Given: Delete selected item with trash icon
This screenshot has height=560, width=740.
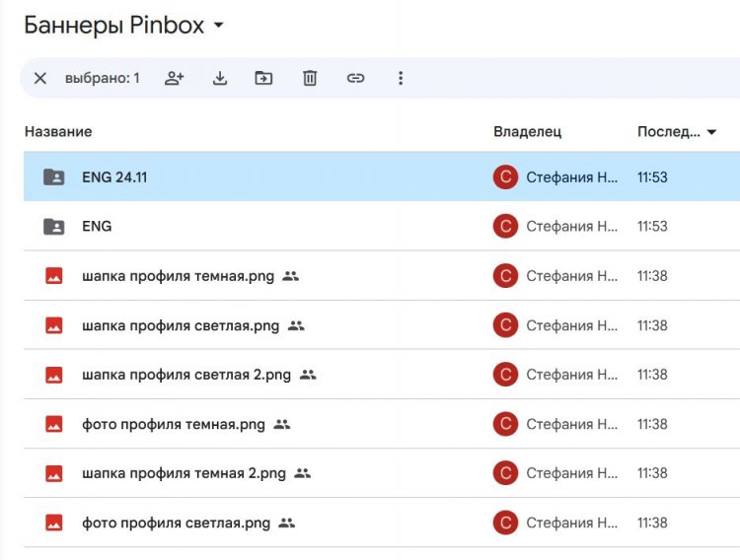Looking at the screenshot, I should pyautogui.click(x=310, y=79).
